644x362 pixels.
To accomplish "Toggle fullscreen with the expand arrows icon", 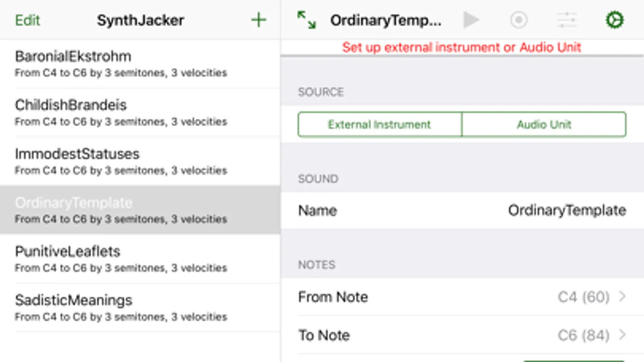I will point(306,20).
